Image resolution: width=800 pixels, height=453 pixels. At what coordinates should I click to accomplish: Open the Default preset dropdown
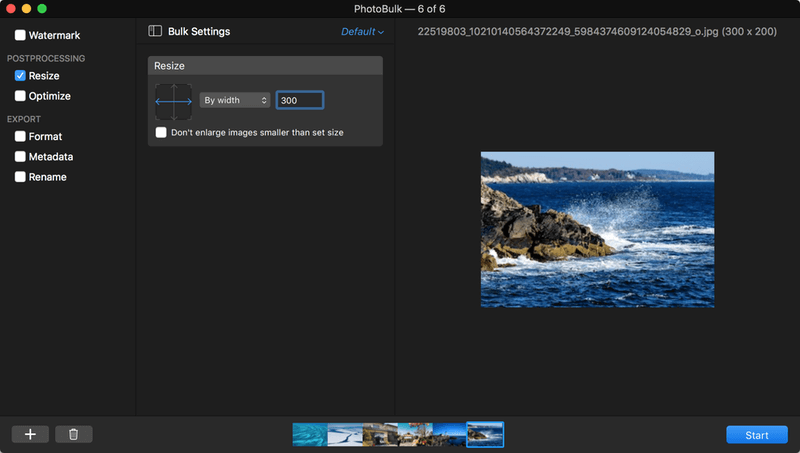pyautogui.click(x=362, y=32)
